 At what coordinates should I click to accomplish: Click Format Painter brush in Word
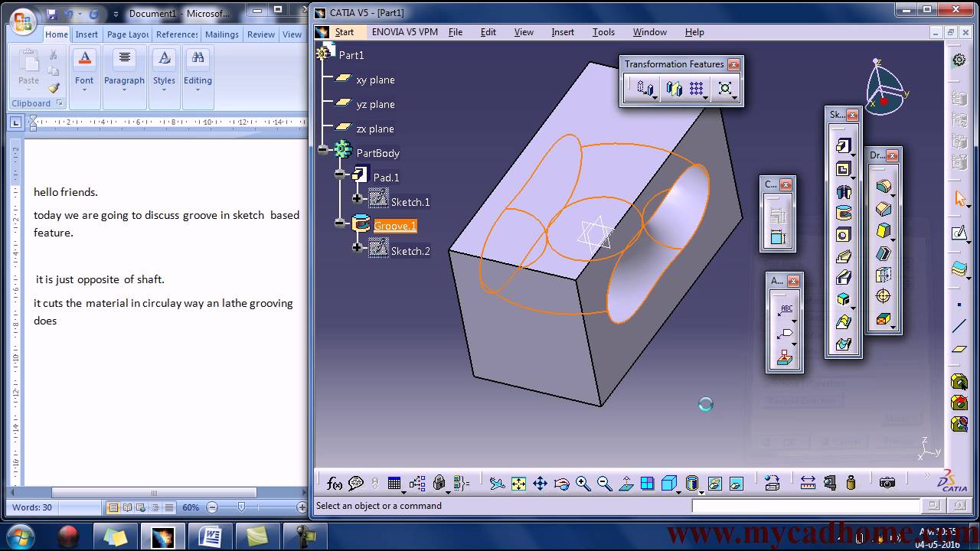[53, 88]
